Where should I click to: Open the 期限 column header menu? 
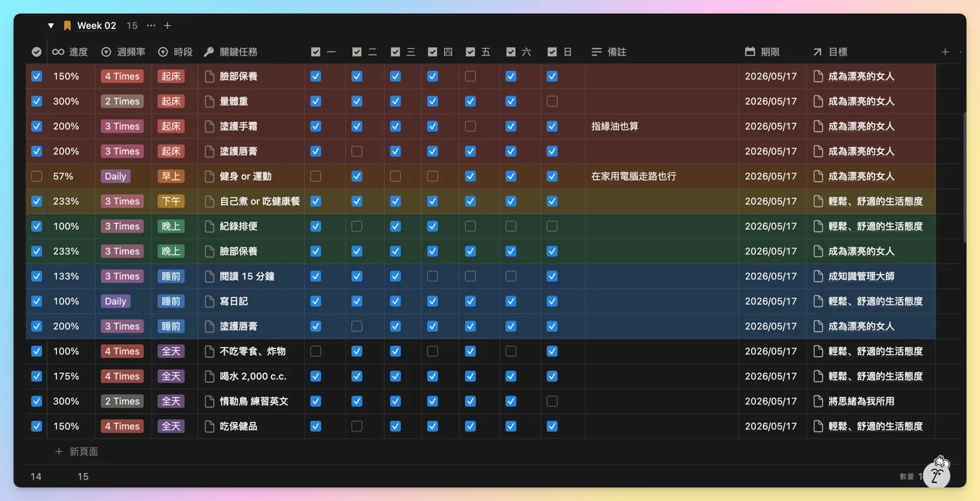click(762, 52)
